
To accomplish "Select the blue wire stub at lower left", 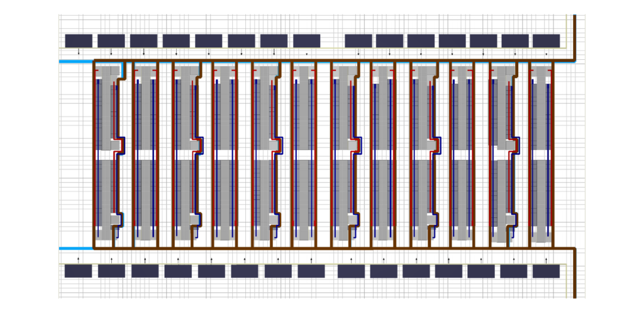I will (x=75, y=248).
